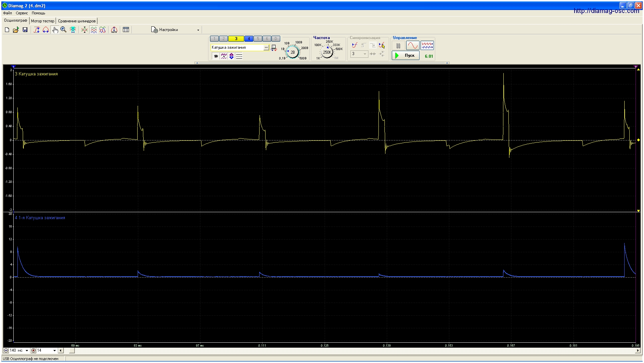The width and height of the screenshot is (644, 363).
Task: Click the vertical compress waveforms icon
Action: click(x=85, y=30)
